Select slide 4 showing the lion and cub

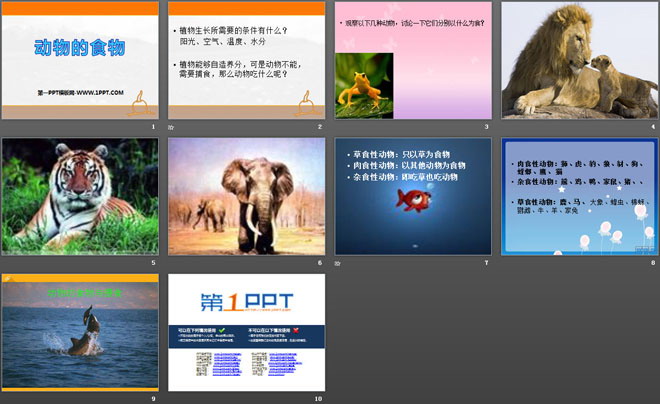click(x=580, y=60)
